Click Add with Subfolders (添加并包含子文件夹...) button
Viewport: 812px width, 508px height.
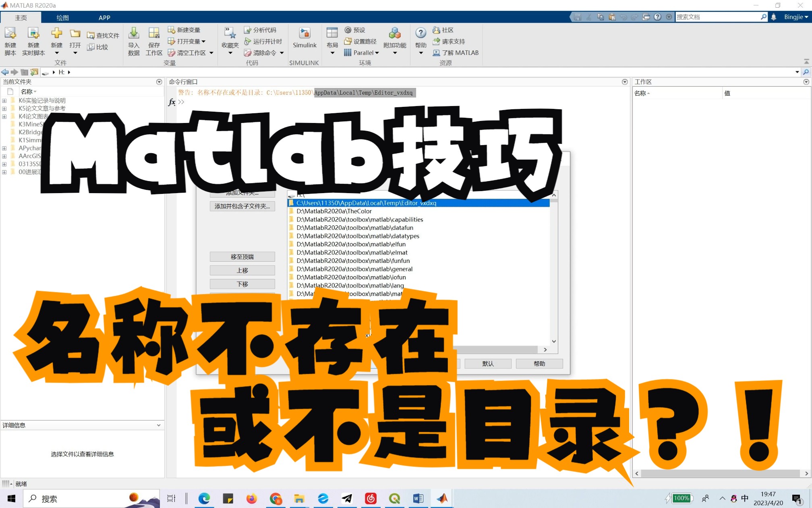coord(242,206)
